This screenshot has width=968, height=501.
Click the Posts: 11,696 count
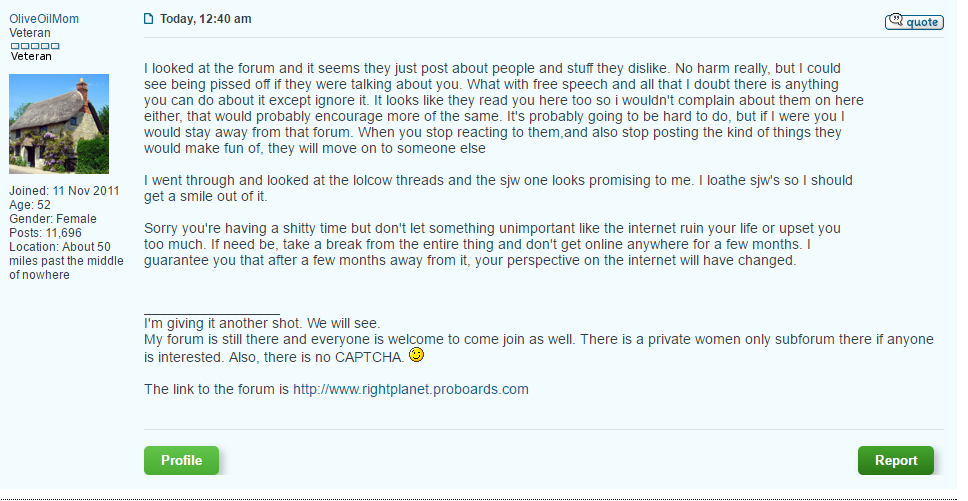pos(45,233)
